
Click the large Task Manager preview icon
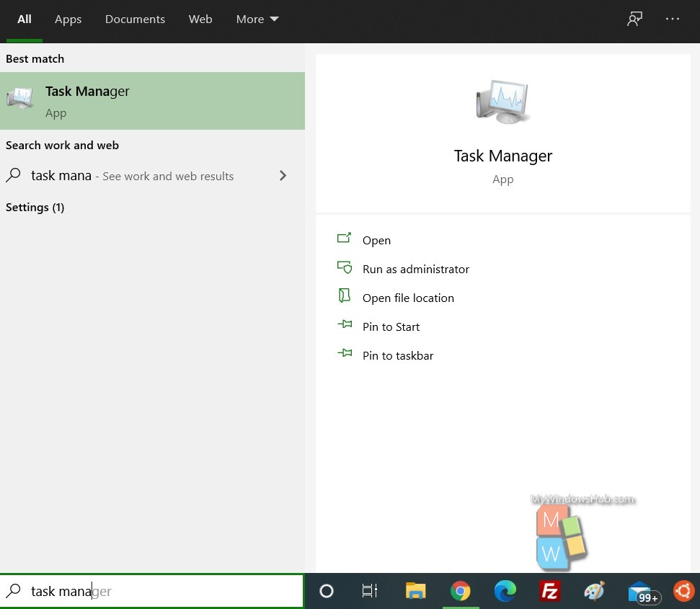coord(502,102)
